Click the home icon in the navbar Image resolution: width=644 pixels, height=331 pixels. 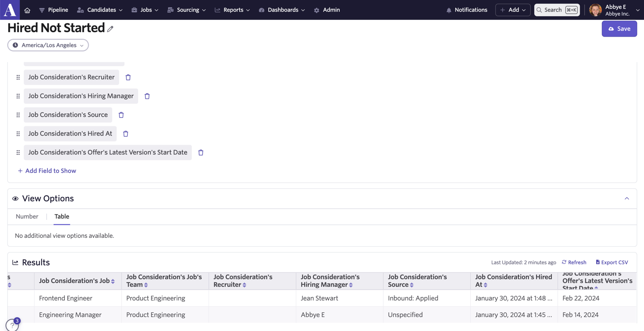click(27, 10)
